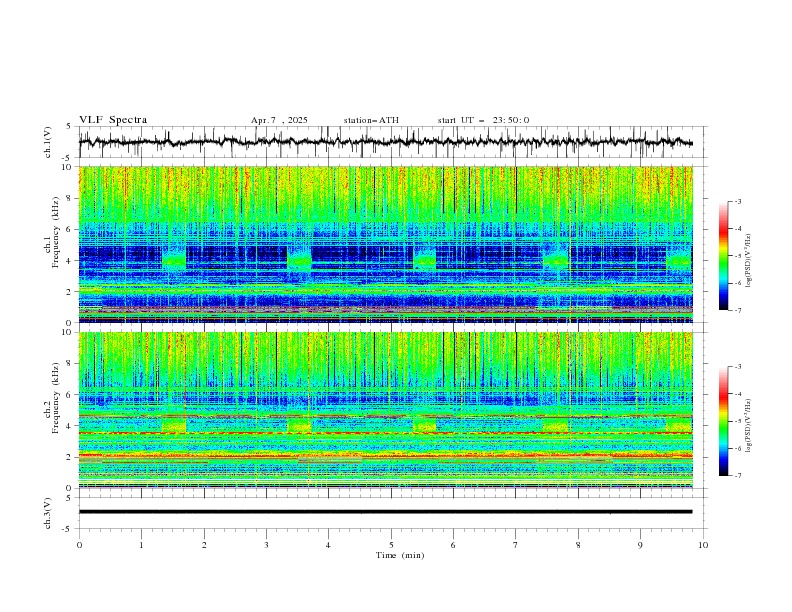This screenshot has height=612, width=792.
Task: Click the ch.1 "Frequency (kHz)" axis label
Action: point(56,233)
